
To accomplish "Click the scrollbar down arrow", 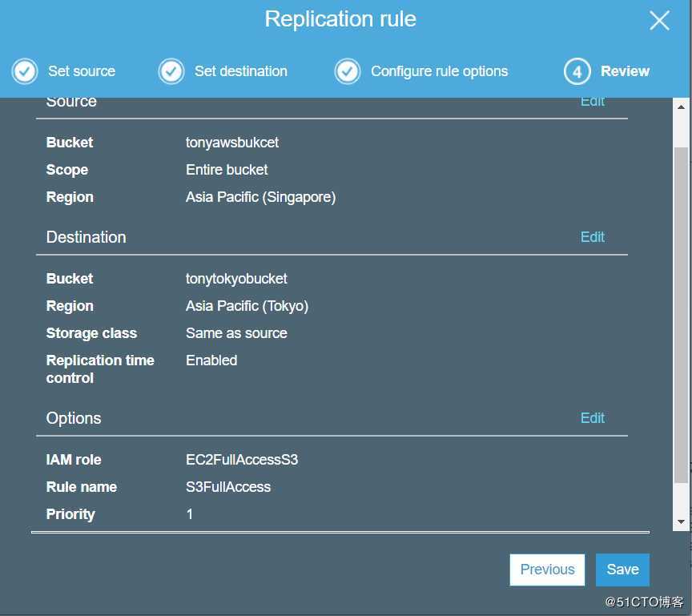I will (x=682, y=521).
